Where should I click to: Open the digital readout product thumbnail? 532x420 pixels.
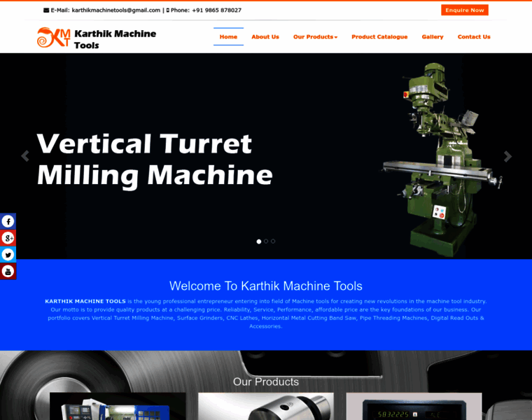click(x=414, y=407)
